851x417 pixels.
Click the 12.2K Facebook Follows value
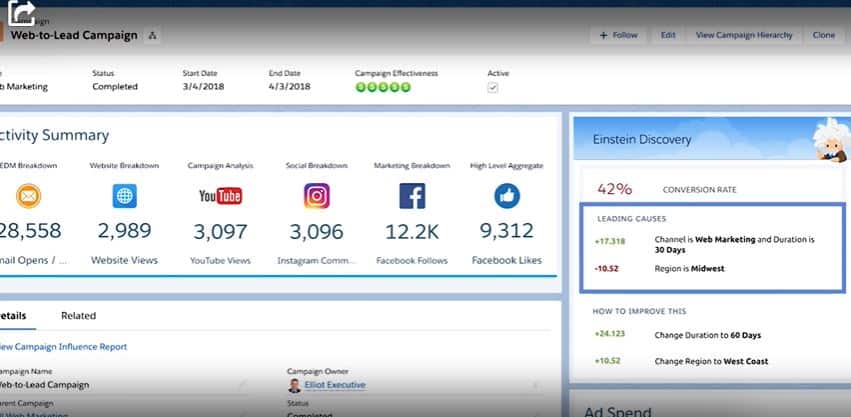tap(412, 232)
